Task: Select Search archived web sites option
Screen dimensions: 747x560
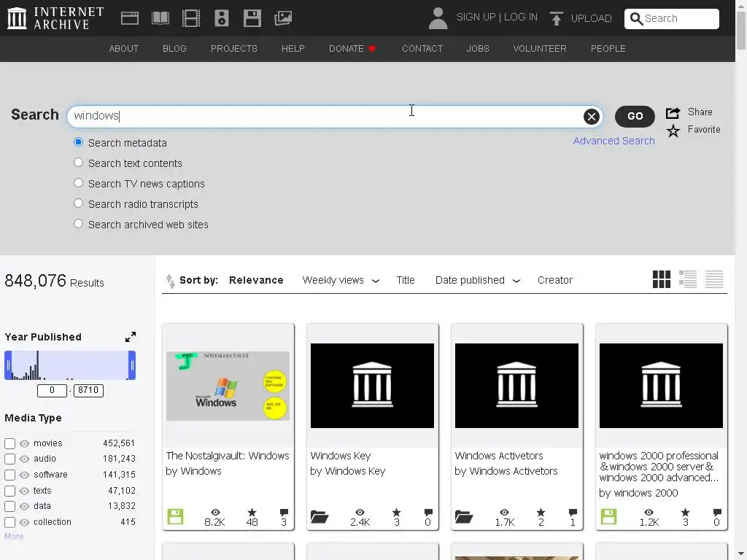Action: coord(78,224)
